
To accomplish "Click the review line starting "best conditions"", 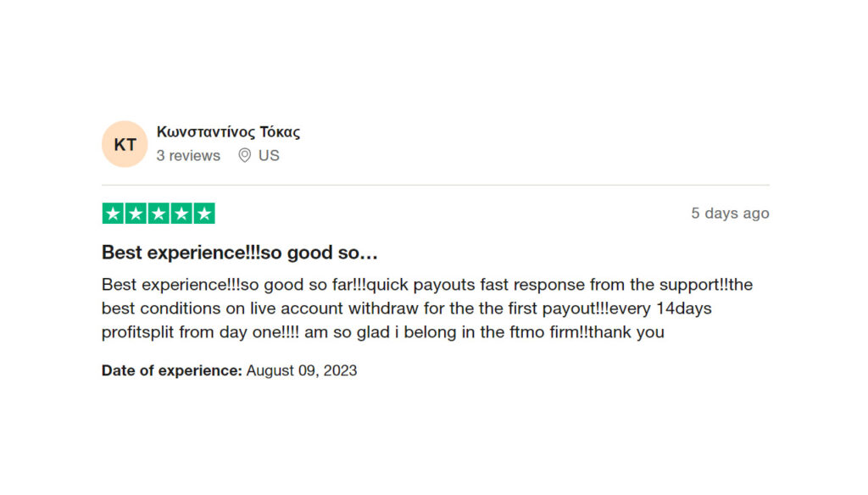I will 406,309.
